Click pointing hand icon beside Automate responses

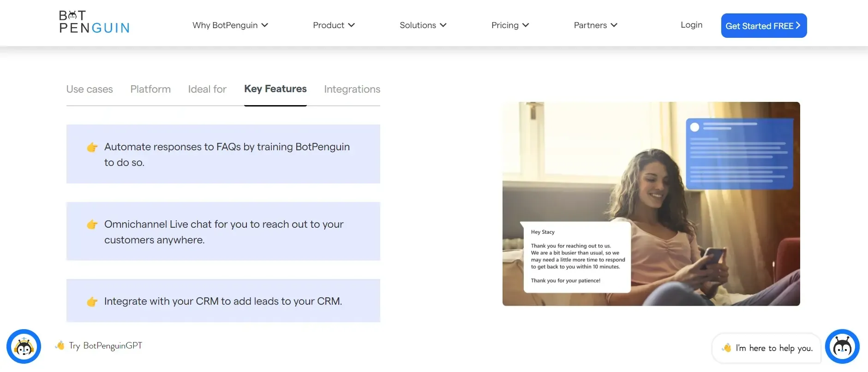tap(92, 147)
